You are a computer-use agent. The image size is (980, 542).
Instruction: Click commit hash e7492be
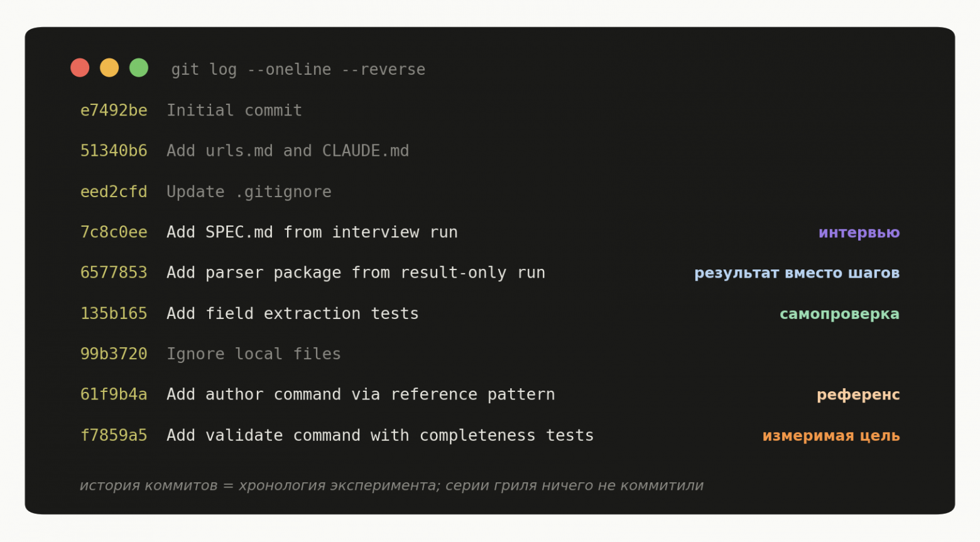tap(114, 111)
